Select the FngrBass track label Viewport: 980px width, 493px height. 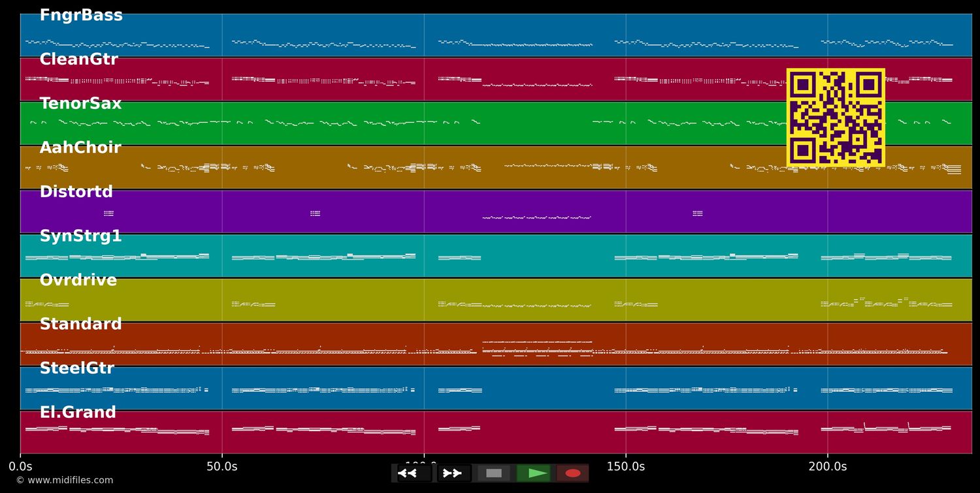point(81,16)
